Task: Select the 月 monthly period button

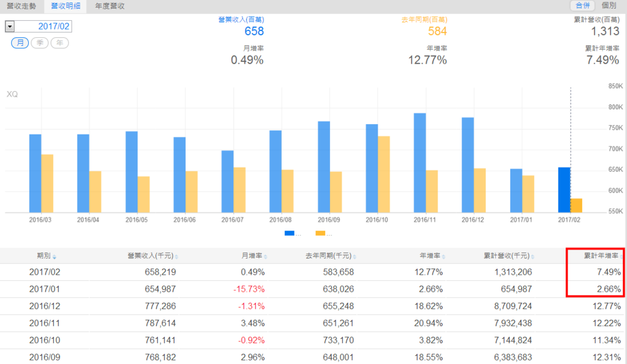Action: [x=20, y=43]
